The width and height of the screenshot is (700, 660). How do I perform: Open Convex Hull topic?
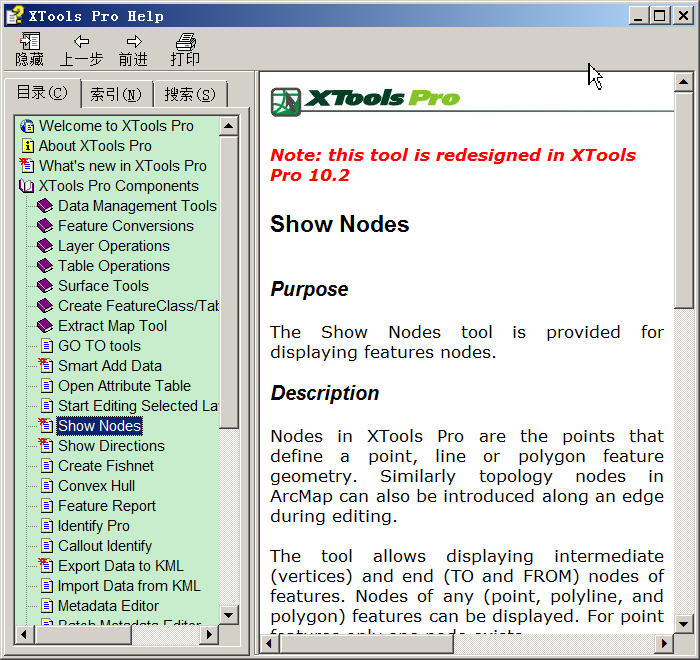point(96,486)
